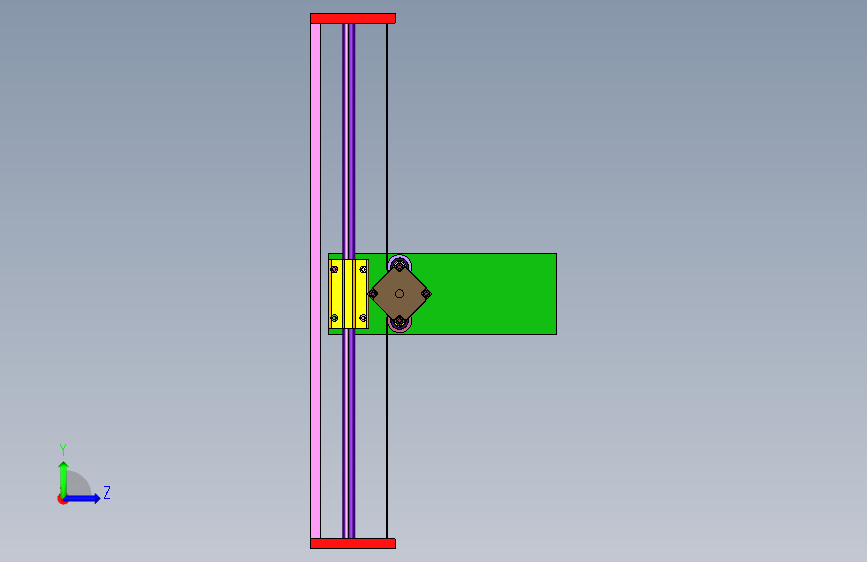Select the brown diamond-shaped motor body
This screenshot has width=867, height=562.
[399, 294]
